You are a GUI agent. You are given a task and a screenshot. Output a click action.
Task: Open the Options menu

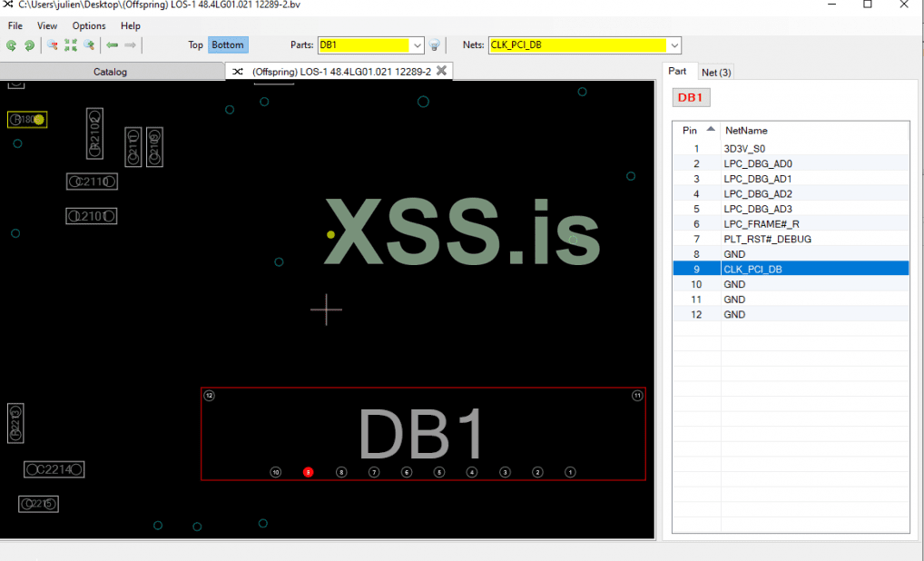click(89, 25)
